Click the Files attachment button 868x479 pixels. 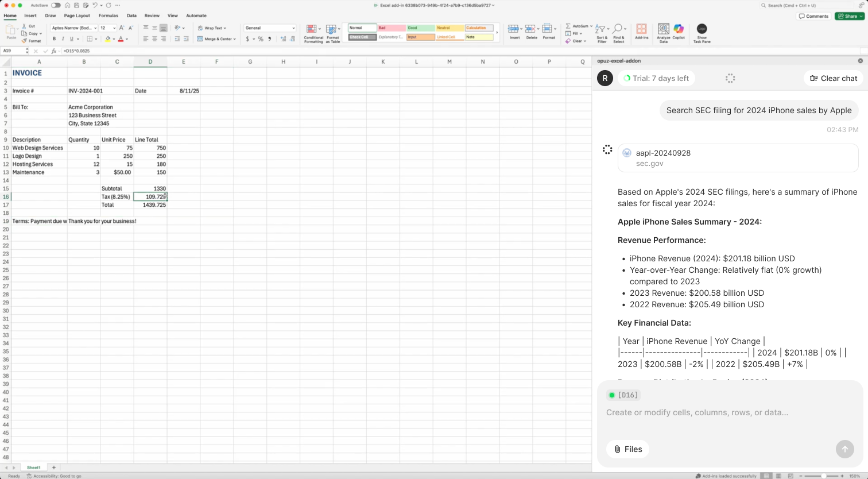pyautogui.click(x=627, y=449)
